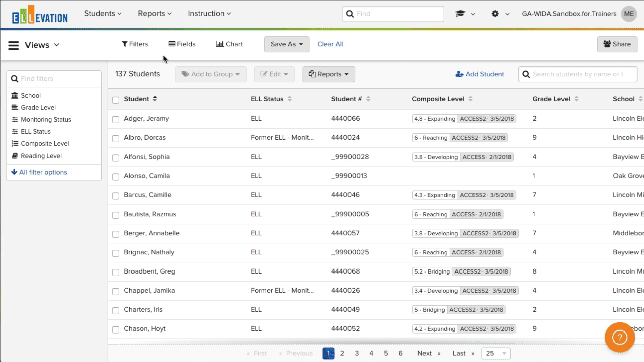Screen dimensions: 644x362
Task: Go to page 3
Action: (x=357, y=353)
